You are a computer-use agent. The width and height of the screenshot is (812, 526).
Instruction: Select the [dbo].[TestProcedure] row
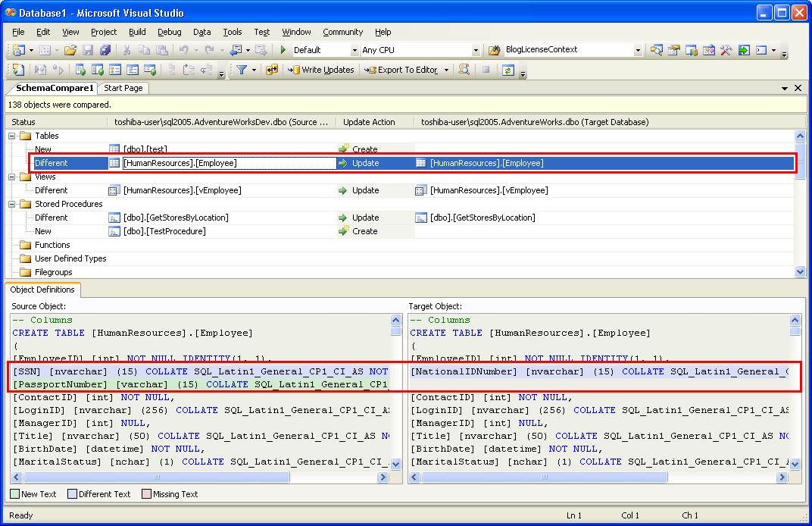pyautogui.click(x=164, y=231)
